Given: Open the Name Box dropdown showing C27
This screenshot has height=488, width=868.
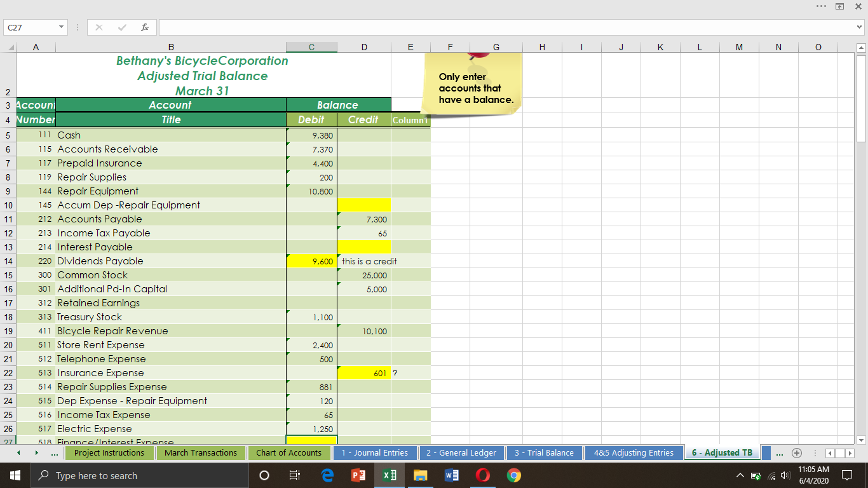Looking at the screenshot, I should 61,27.
